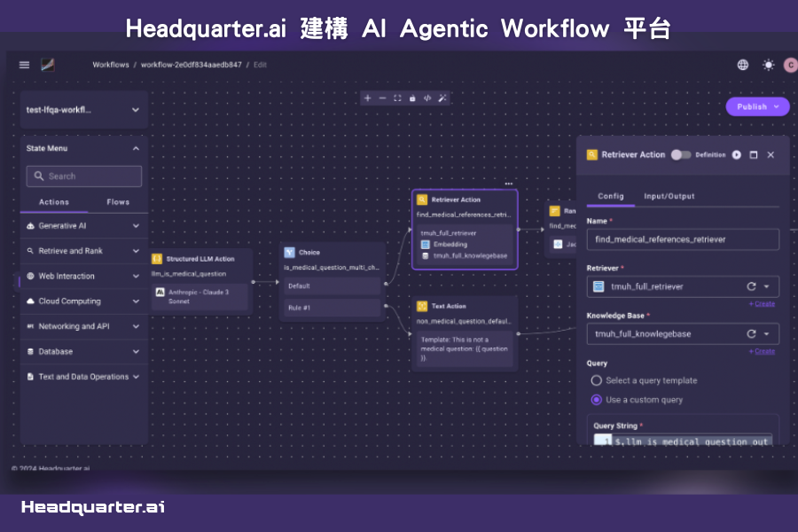Image resolution: width=798 pixels, height=532 pixels.
Task: Click the magic wand auto-layout icon
Action: [x=442, y=98]
